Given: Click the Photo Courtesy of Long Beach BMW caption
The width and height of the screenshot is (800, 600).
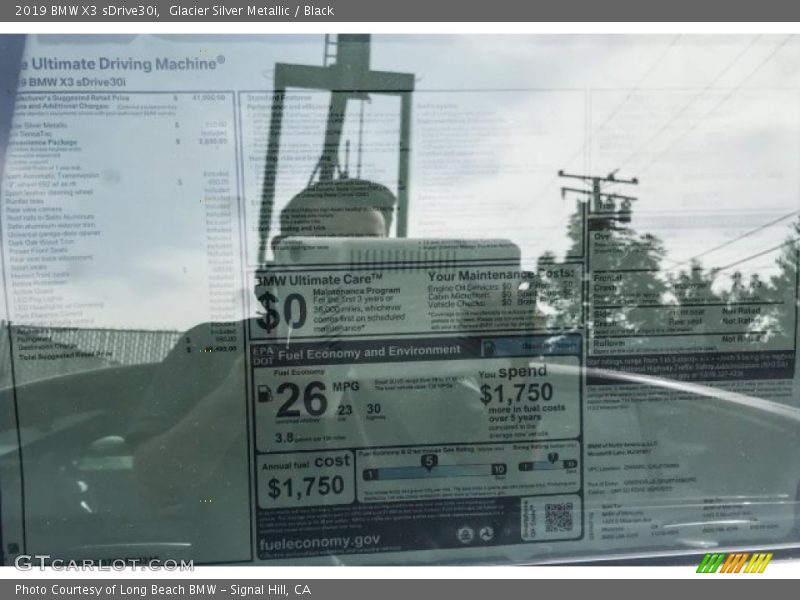Looking at the screenshot, I should tap(162, 590).
